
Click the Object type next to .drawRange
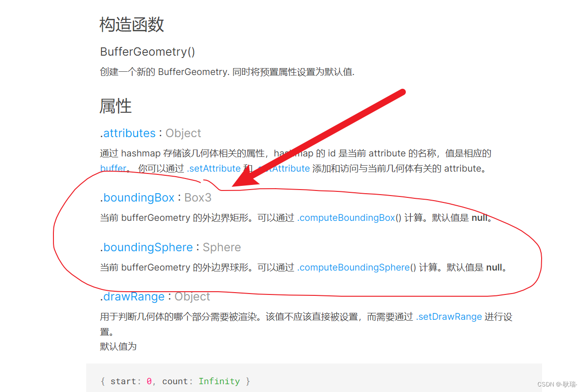click(193, 297)
